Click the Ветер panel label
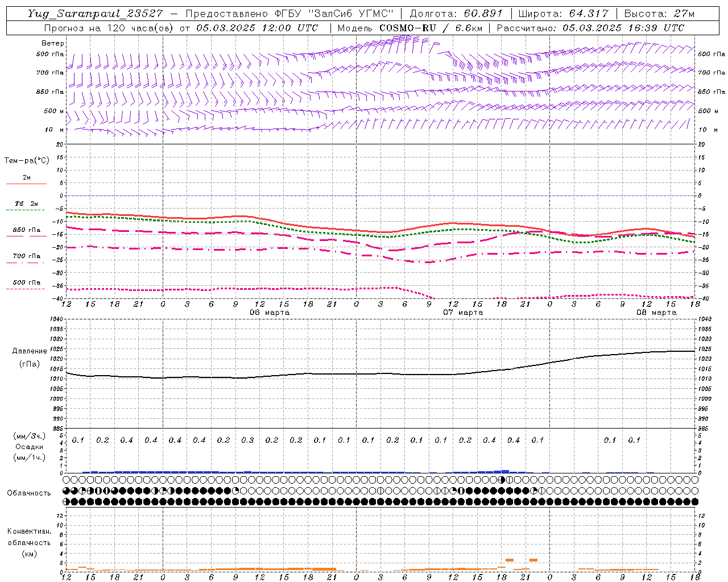 [x=53, y=43]
